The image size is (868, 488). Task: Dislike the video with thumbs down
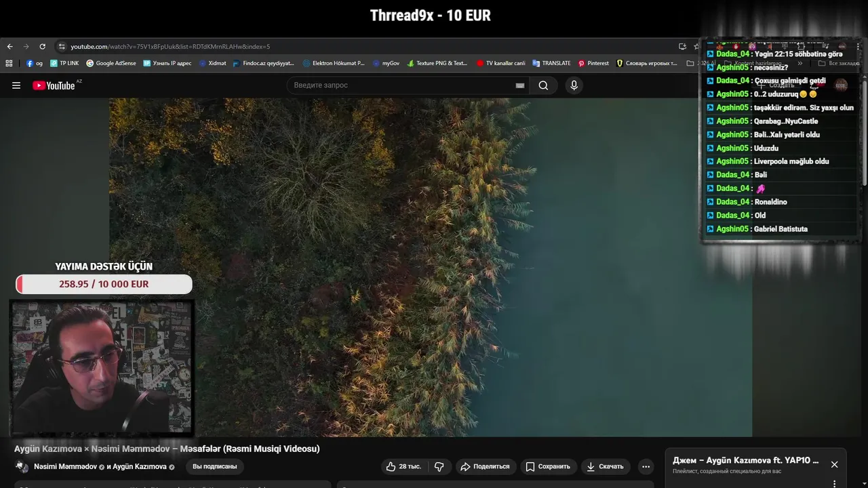[439, 466]
